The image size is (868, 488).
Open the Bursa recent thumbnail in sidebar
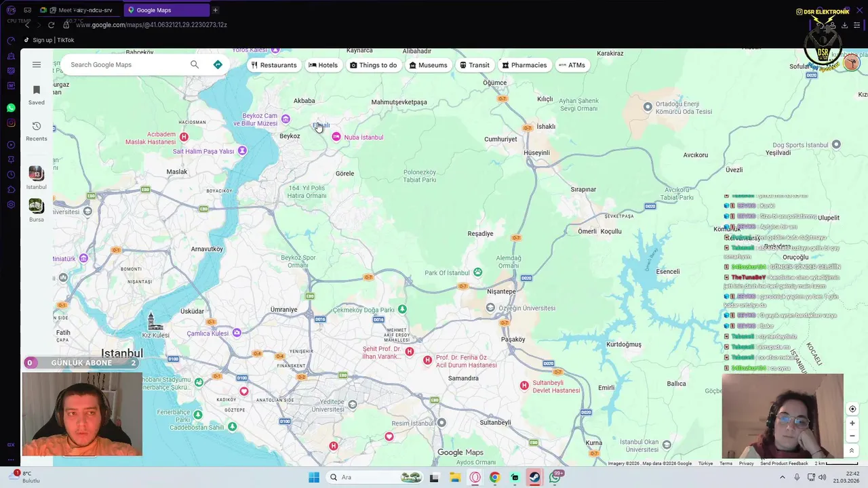37,205
